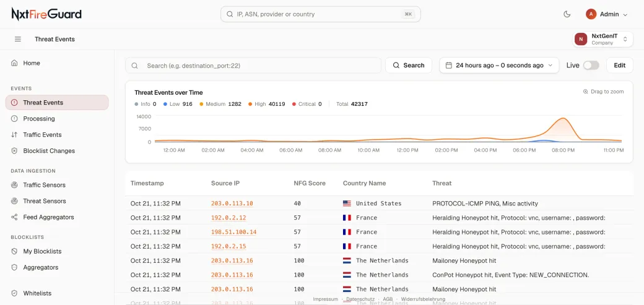This screenshot has height=305, width=644.
Task: Open source IP 203.0.113.10 link
Action: click(x=232, y=203)
